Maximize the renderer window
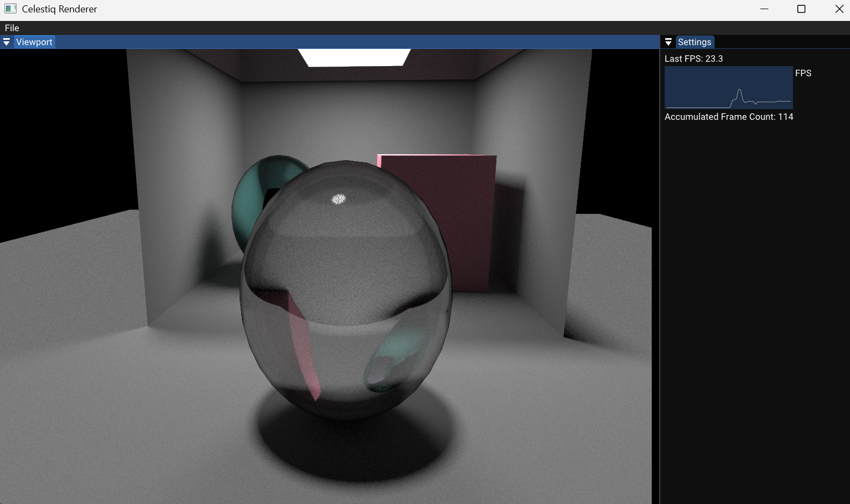Screen dimensions: 850x504 801,9
